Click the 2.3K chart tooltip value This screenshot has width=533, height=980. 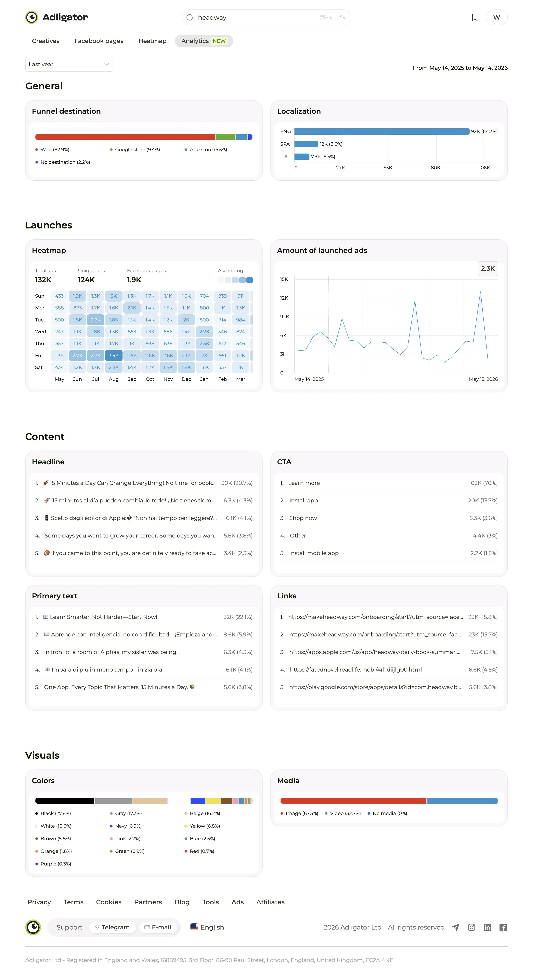[488, 269]
